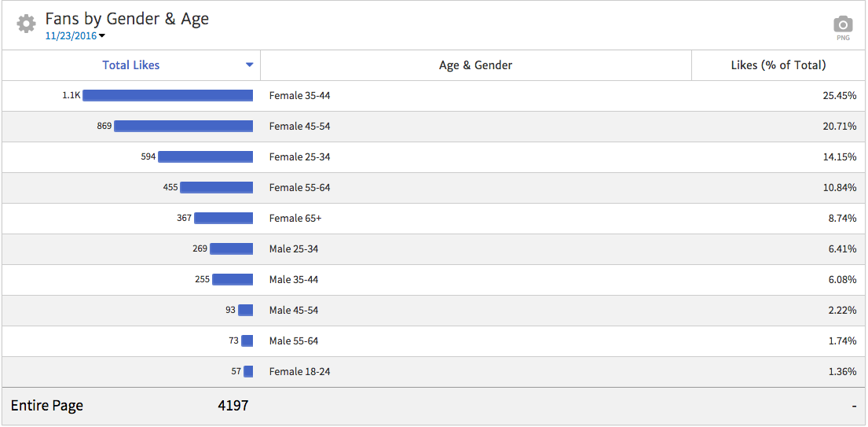The image size is (868, 427).
Task: Sort by Total Likes column header
Action: (x=130, y=65)
